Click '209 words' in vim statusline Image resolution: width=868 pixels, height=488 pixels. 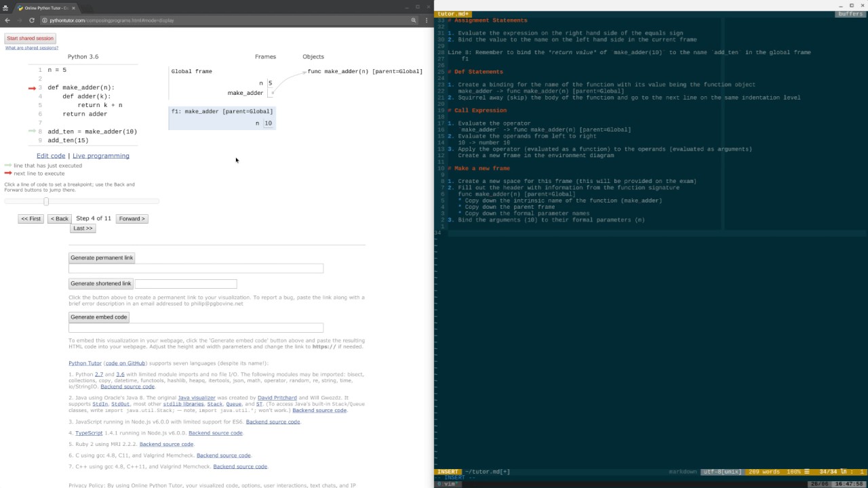coord(764,472)
